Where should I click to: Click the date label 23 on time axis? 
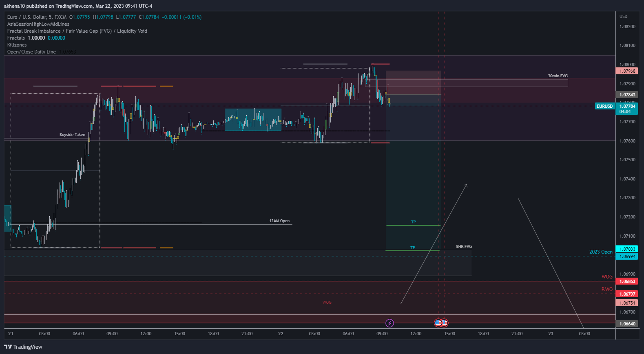[x=551, y=334]
